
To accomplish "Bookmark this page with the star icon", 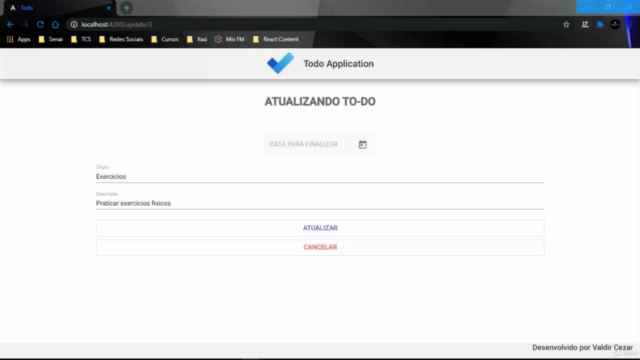I will pos(566,24).
